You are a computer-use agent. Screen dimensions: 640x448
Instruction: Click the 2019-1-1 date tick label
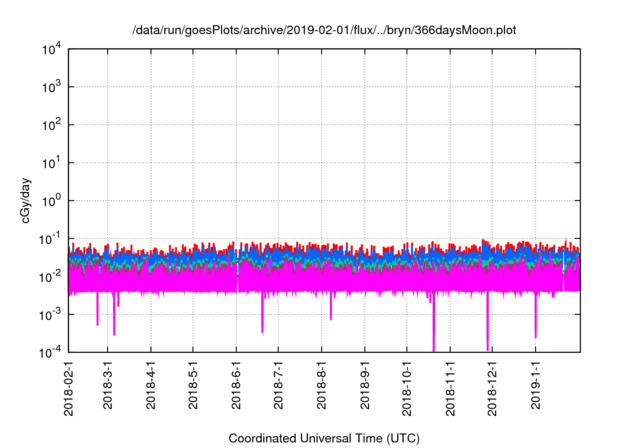click(x=536, y=387)
